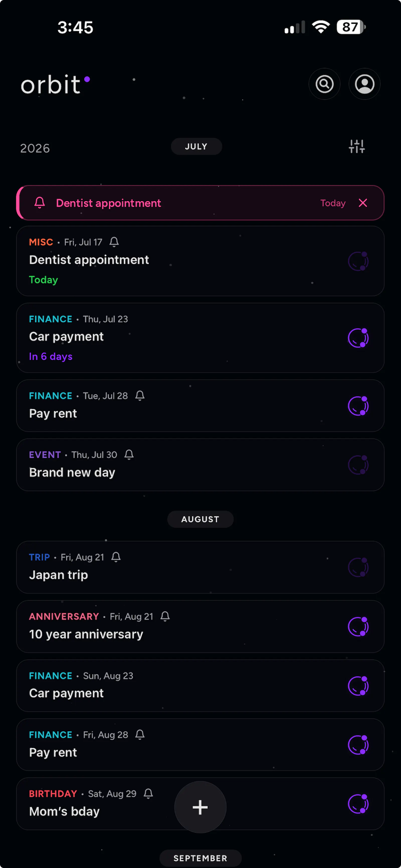
Task: Dismiss the Dentist appointment reminder banner
Action: (x=363, y=203)
